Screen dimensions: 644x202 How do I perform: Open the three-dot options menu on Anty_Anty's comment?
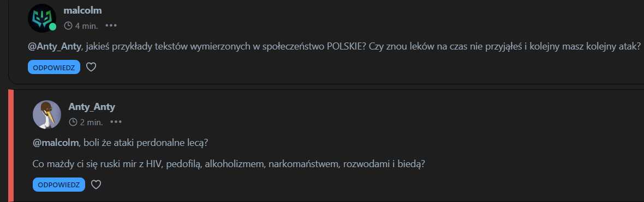click(116, 122)
